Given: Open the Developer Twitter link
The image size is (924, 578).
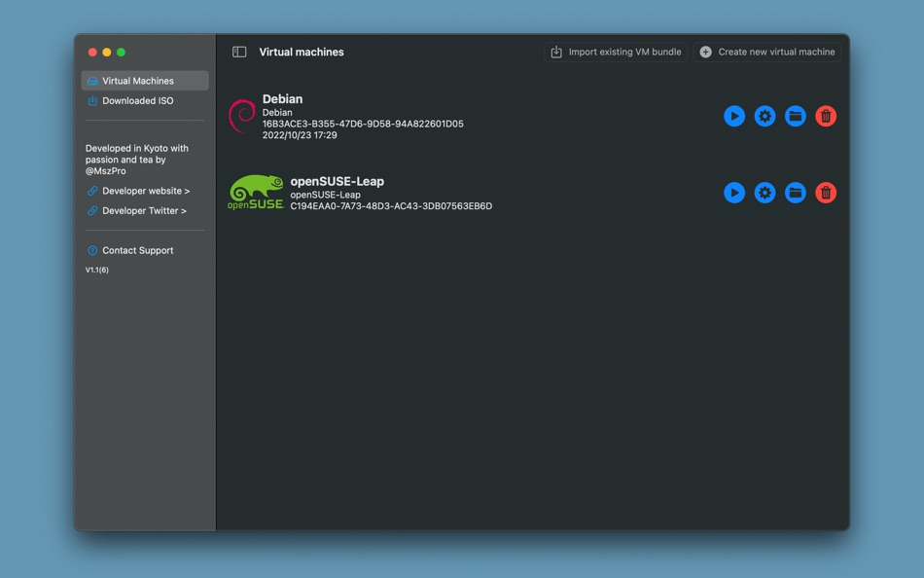Looking at the screenshot, I should point(144,210).
